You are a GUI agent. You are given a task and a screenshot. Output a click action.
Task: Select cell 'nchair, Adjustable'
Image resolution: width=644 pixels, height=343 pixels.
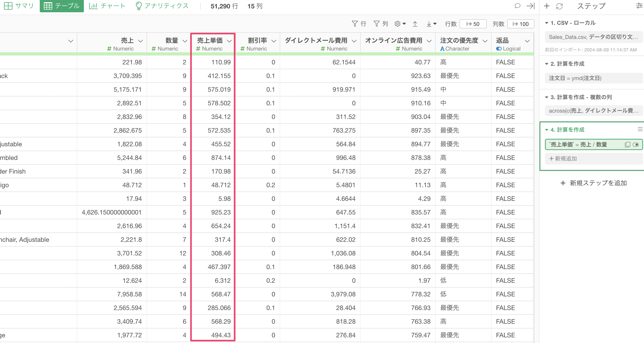[38, 240]
